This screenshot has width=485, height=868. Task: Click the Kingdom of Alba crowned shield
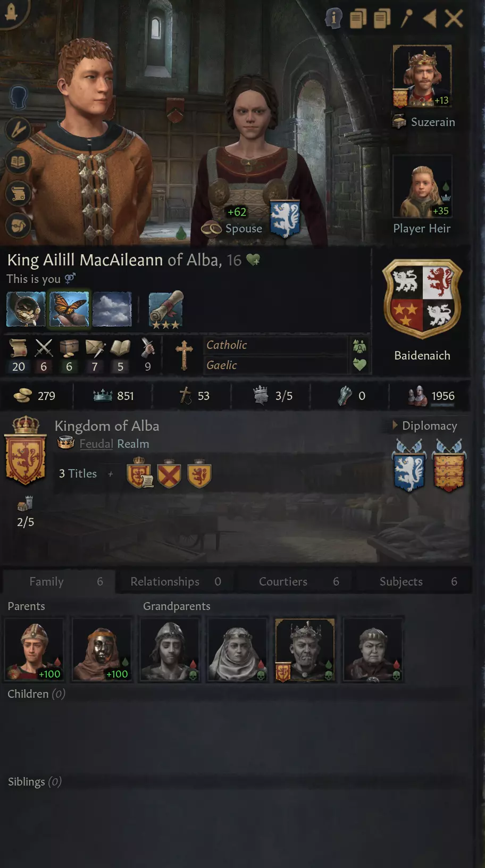pos(25,450)
